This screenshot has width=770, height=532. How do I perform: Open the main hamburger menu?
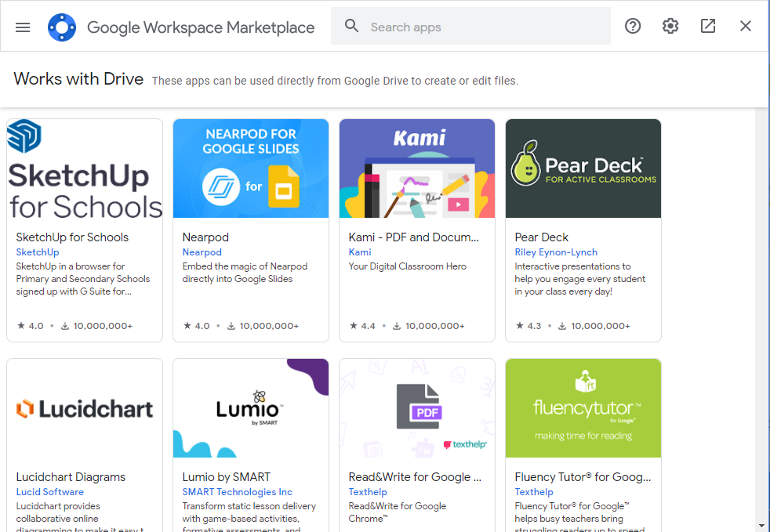[23, 27]
